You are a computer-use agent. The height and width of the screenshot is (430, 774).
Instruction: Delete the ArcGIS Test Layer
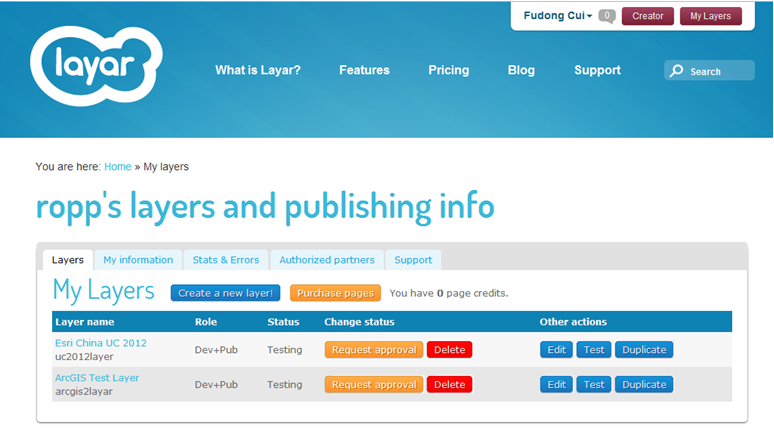click(450, 385)
